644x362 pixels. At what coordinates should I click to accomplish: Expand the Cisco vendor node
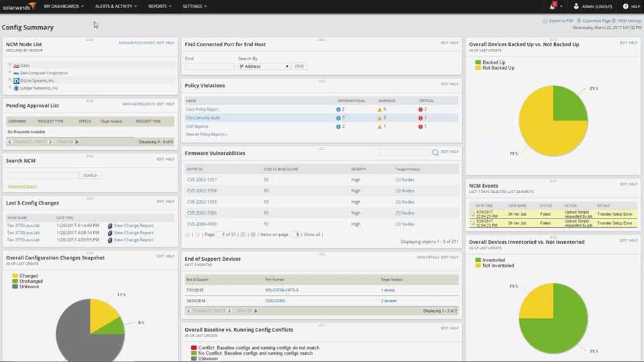pyautogui.click(x=9, y=65)
